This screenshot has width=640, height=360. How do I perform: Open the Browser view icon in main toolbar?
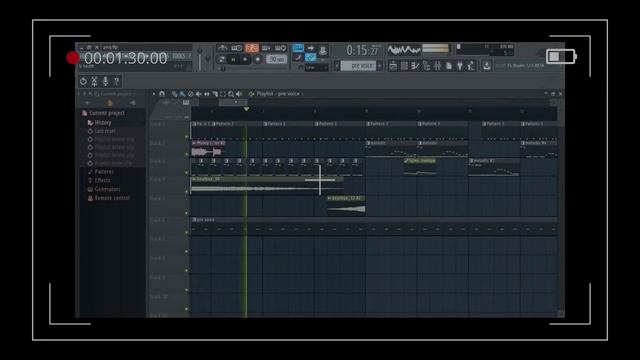pos(427,66)
